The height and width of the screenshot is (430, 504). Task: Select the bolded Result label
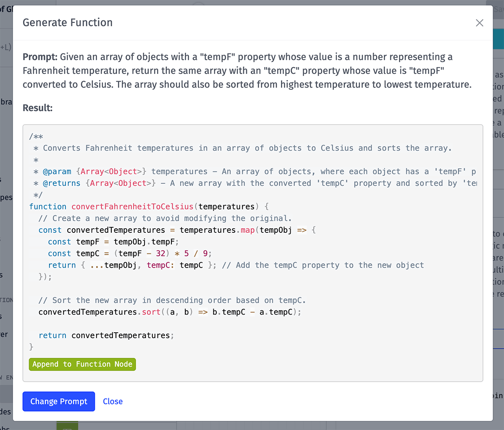pos(37,108)
